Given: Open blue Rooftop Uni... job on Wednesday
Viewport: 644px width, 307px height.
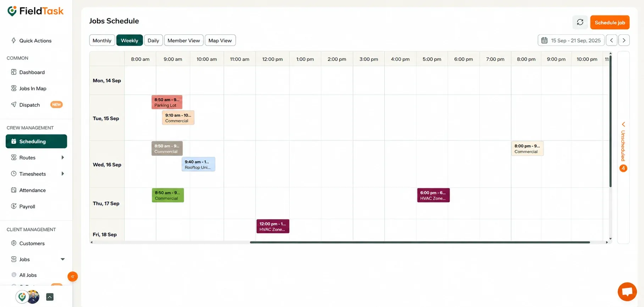Looking at the screenshot, I should tap(198, 164).
